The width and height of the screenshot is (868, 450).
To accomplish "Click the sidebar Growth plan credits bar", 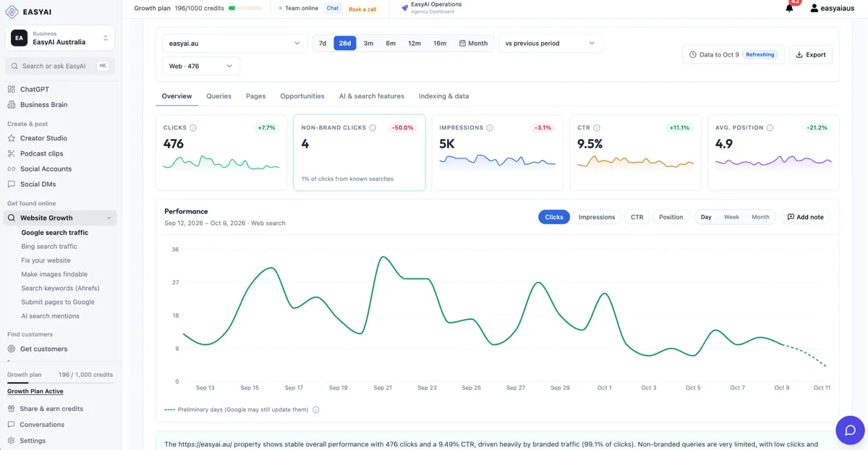I will click(60, 383).
